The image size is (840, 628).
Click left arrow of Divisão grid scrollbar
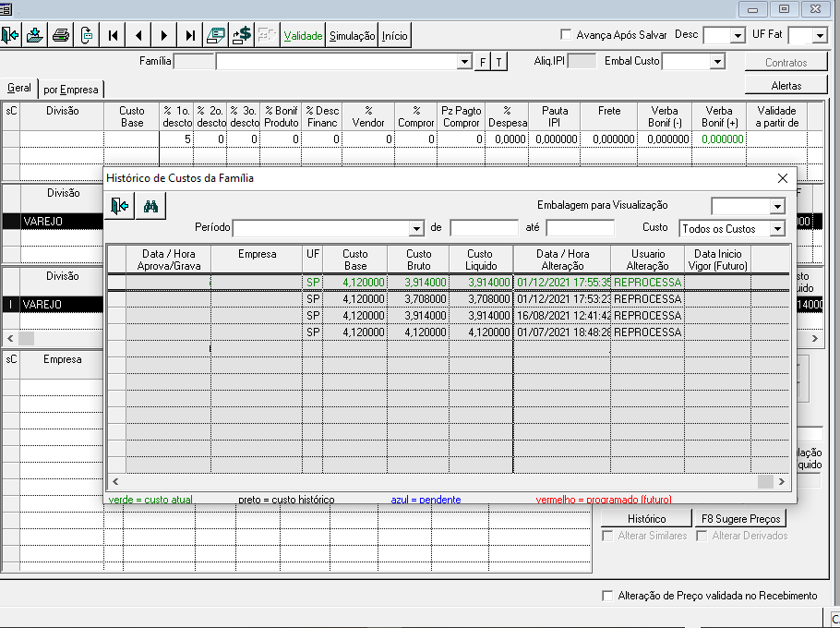pyautogui.click(x=9, y=339)
